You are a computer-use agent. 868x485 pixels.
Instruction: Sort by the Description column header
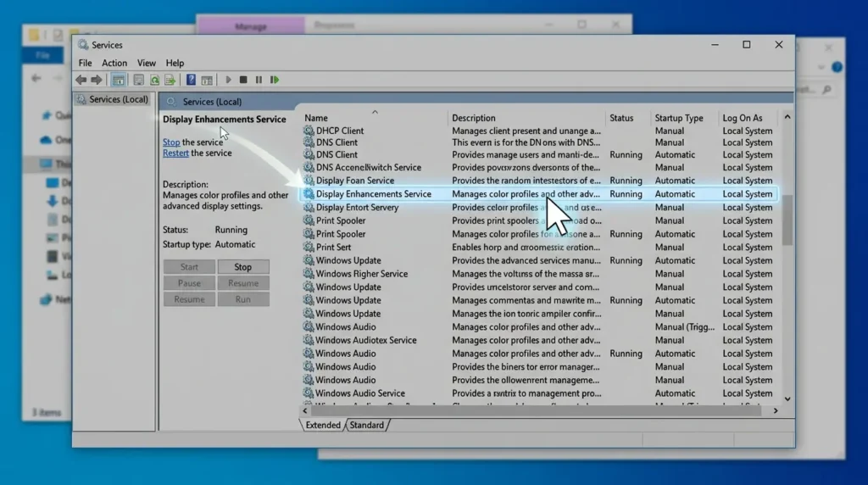coord(474,118)
